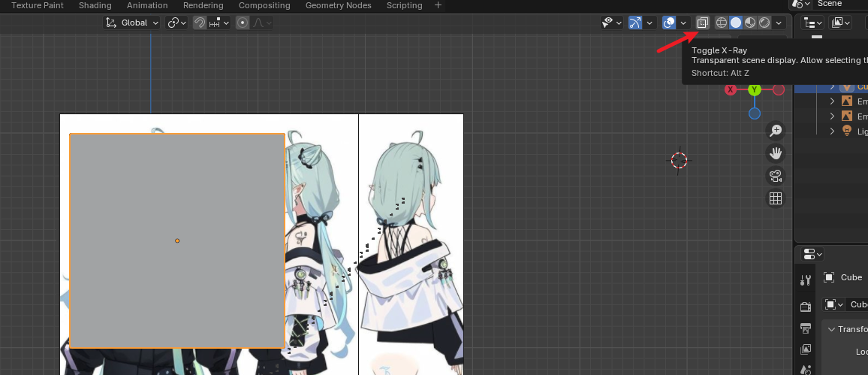868x375 pixels.
Task: Toggle perspective/orthographic grid icon
Action: pyautogui.click(x=776, y=198)
